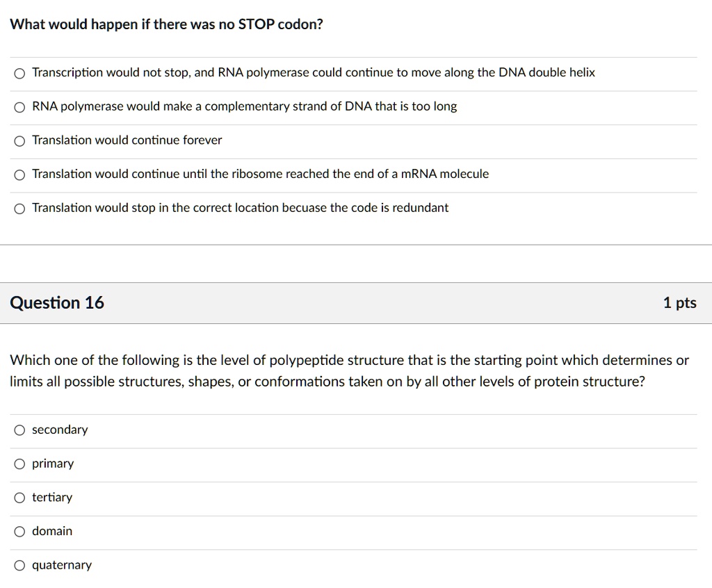This screenshot has height=588, width=712.
Task: Pick the "domain" answer choice
Action: tap(51, 531)
